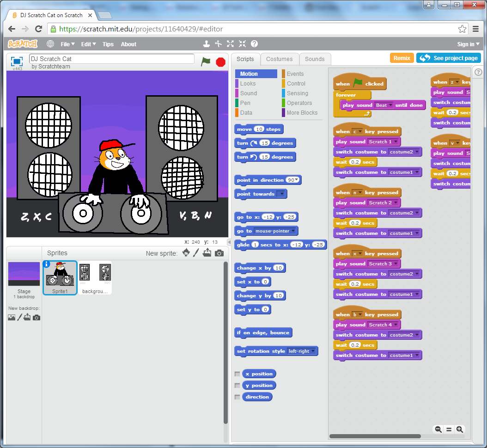
Task: Open Sprite1 info button
Action: [x=47, y=264]
